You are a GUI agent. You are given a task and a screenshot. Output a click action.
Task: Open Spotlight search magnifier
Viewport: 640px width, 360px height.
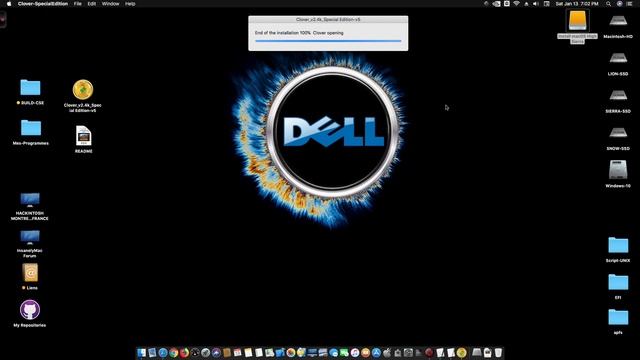click(609, 4)
